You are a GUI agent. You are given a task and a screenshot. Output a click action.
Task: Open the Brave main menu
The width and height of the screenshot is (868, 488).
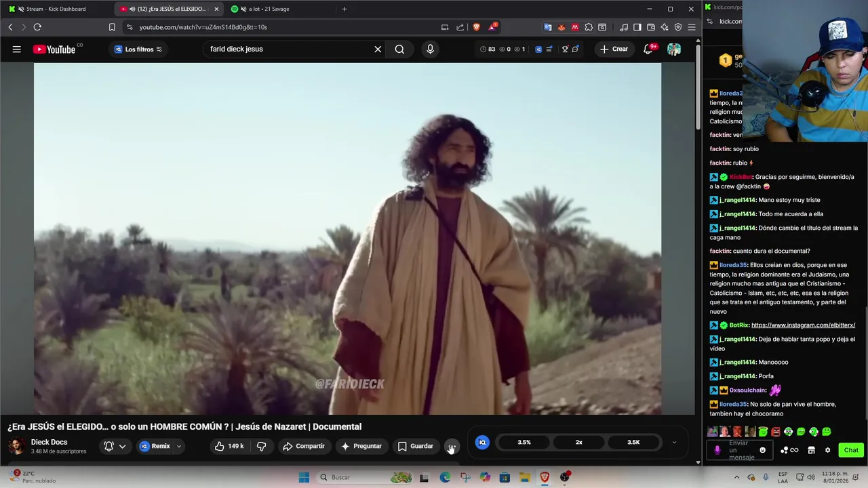click(691, 27)
